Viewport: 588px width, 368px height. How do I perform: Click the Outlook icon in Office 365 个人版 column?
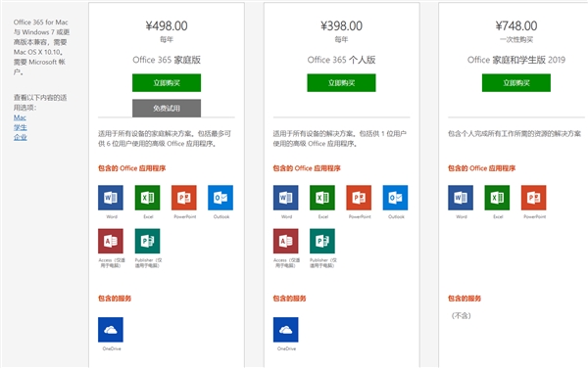coord(395,198)
